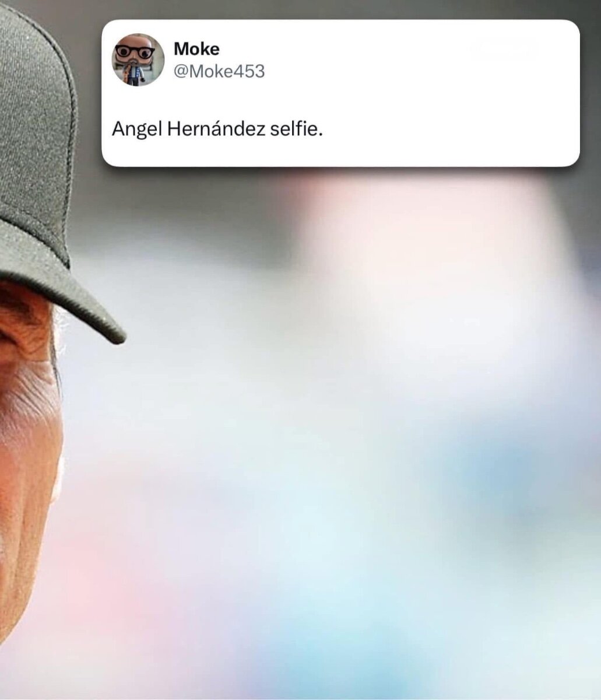601x700 pixels.
Task: Click empty white space inside tweet card
Action: (437, 99)
